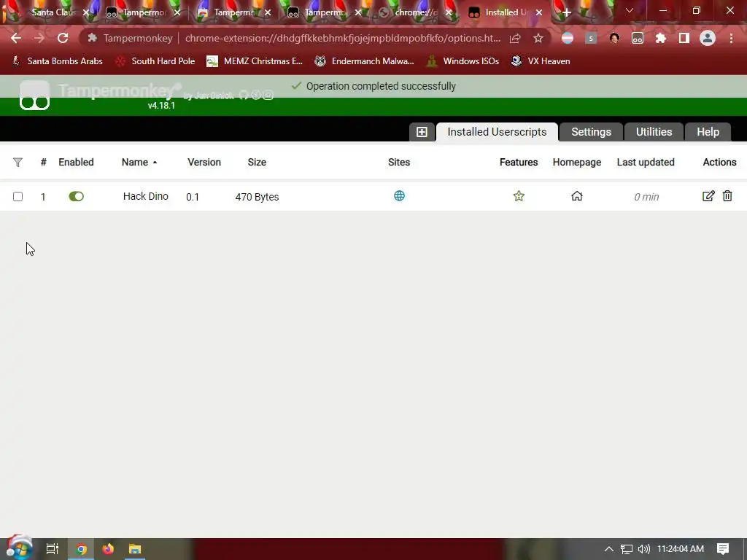The width and height of the screenshot is (747, 560).
Task: Delete the Hack Dino script
Action: pyautogui.click(x=727, y=195)
